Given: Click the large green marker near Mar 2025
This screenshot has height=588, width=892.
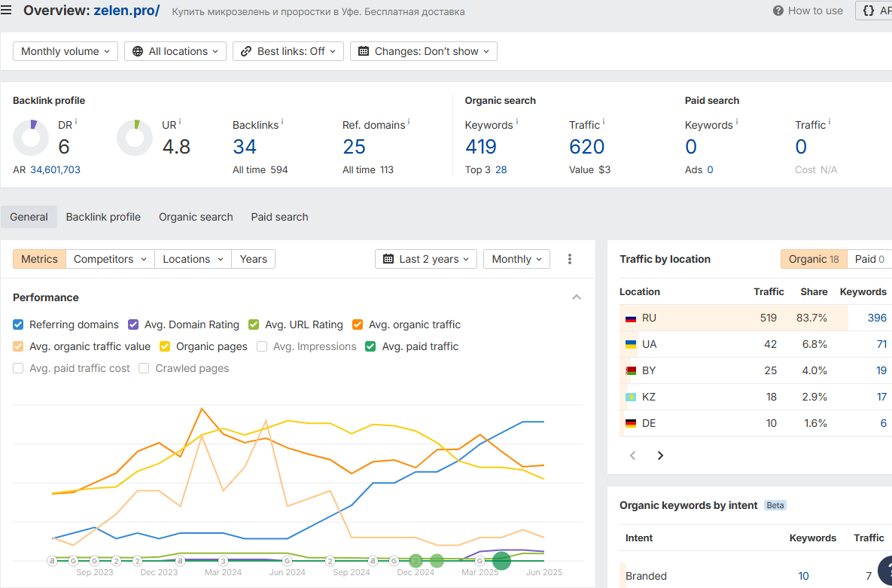Looking at the screenshot, I should click(501, 561).
